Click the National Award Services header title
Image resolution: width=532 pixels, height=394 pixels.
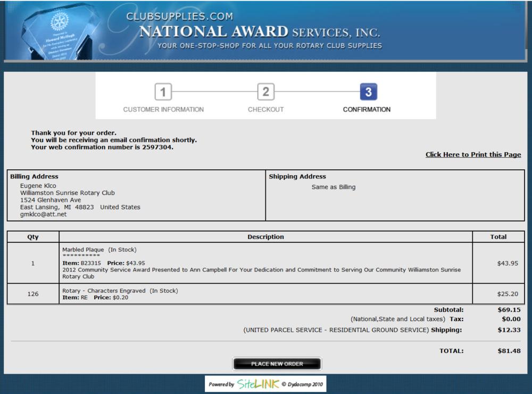[x=260, y=32]
